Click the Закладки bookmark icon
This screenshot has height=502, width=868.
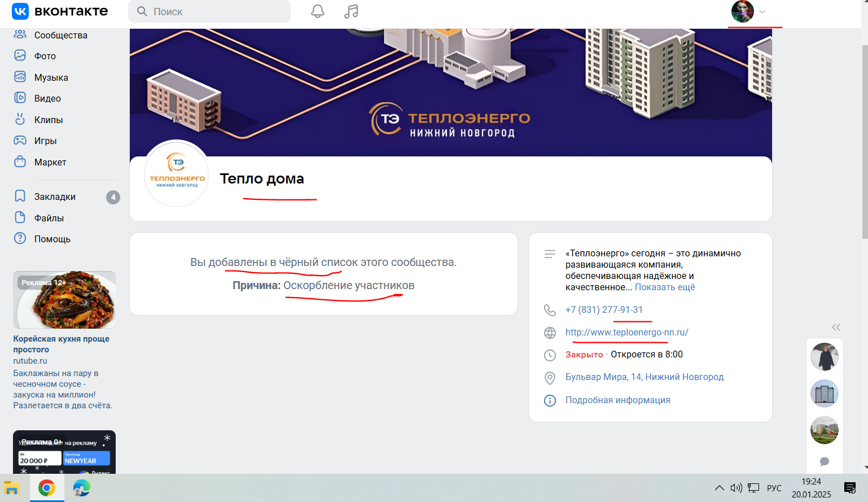tap(20, 196)
